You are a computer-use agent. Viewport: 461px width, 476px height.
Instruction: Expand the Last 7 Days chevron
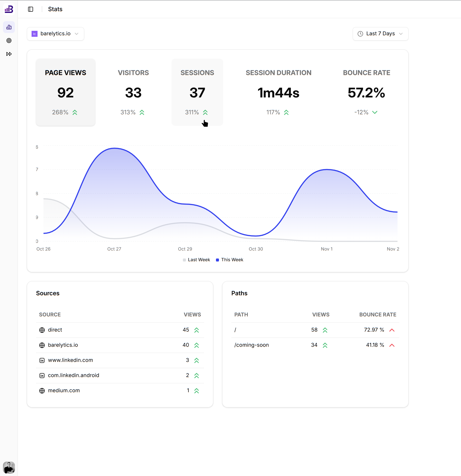[x=401, y=34]
